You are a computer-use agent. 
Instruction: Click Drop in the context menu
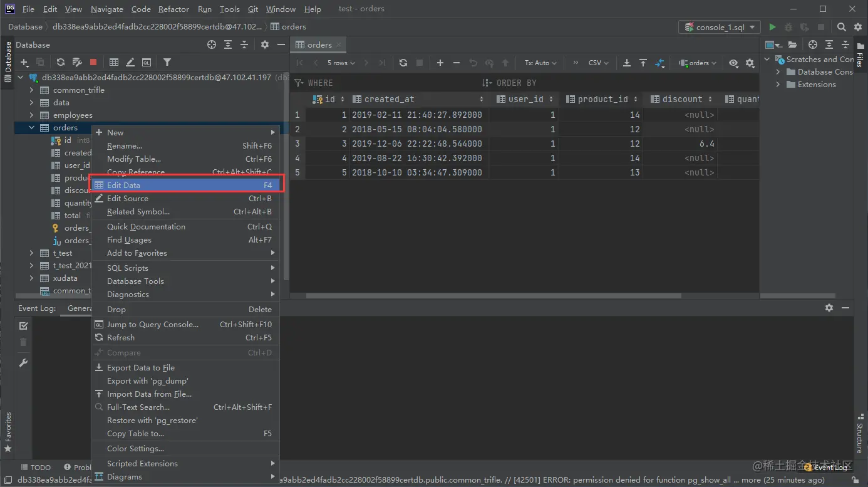coord(185,309)
